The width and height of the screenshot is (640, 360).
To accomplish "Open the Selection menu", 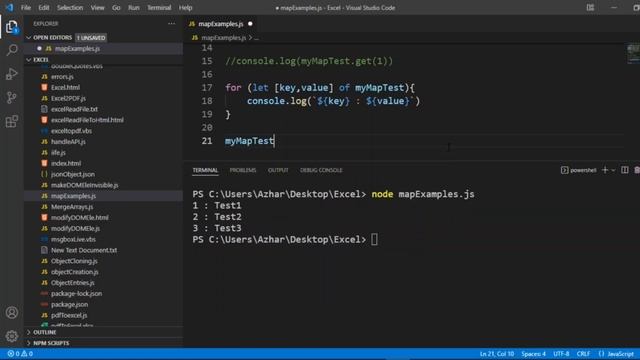I will click(70, 8).
